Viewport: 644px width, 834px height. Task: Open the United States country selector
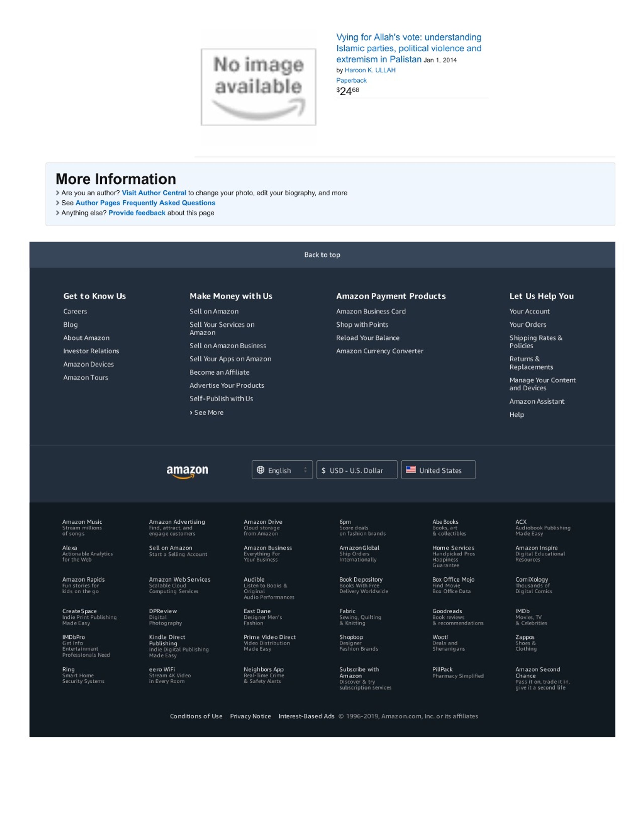438,470
